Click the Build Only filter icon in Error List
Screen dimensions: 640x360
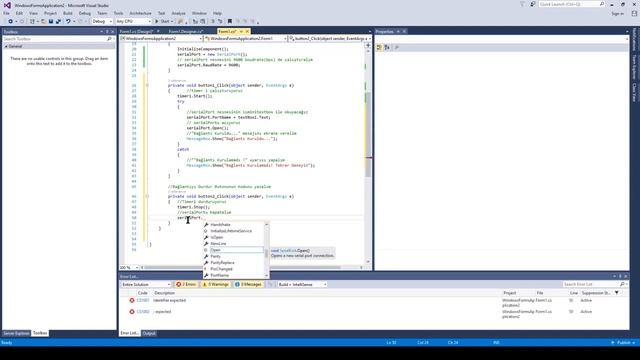pyautogui.click(x=270, y=284)
